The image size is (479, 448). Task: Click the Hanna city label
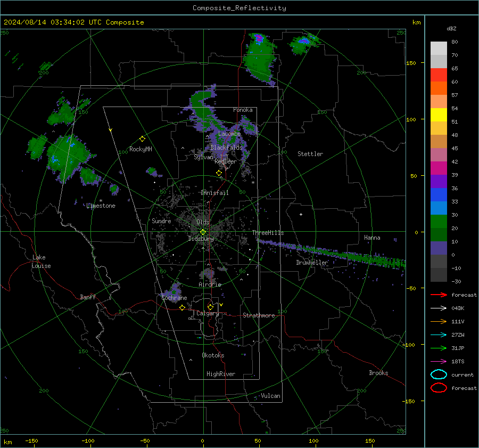pyautogui.click(x=372, y=238)
